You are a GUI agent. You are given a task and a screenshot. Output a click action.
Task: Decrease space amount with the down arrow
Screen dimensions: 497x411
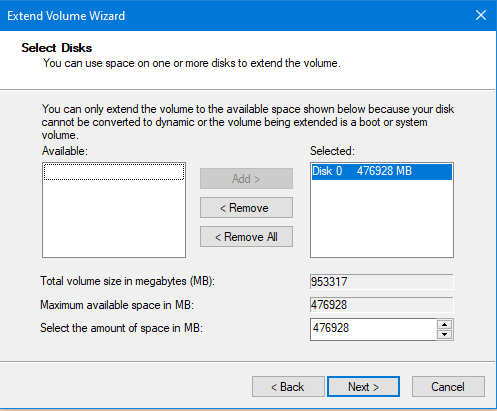(x=445, y=334)
